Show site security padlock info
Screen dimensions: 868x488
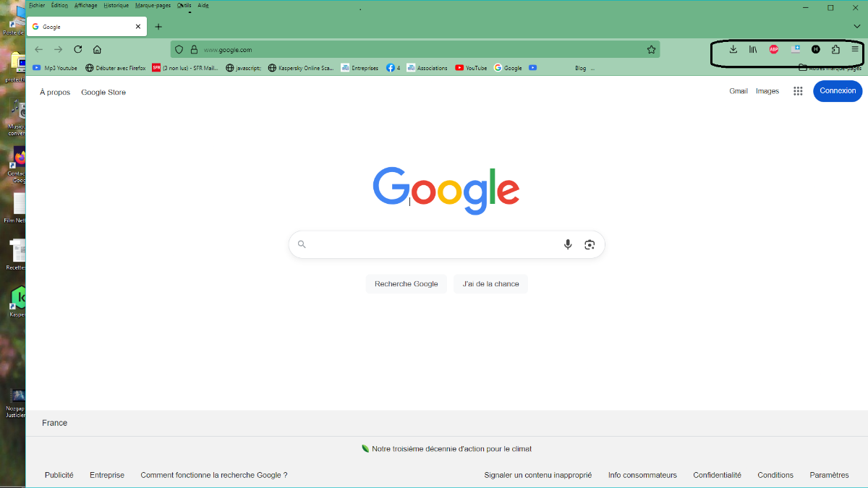click(194, 50)
